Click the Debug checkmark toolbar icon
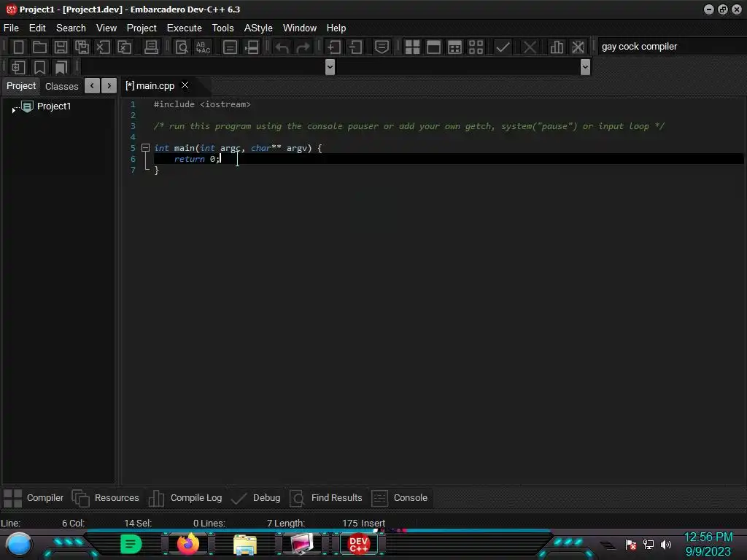The width and height of the screenshot is (747, 560). [503, 47]
